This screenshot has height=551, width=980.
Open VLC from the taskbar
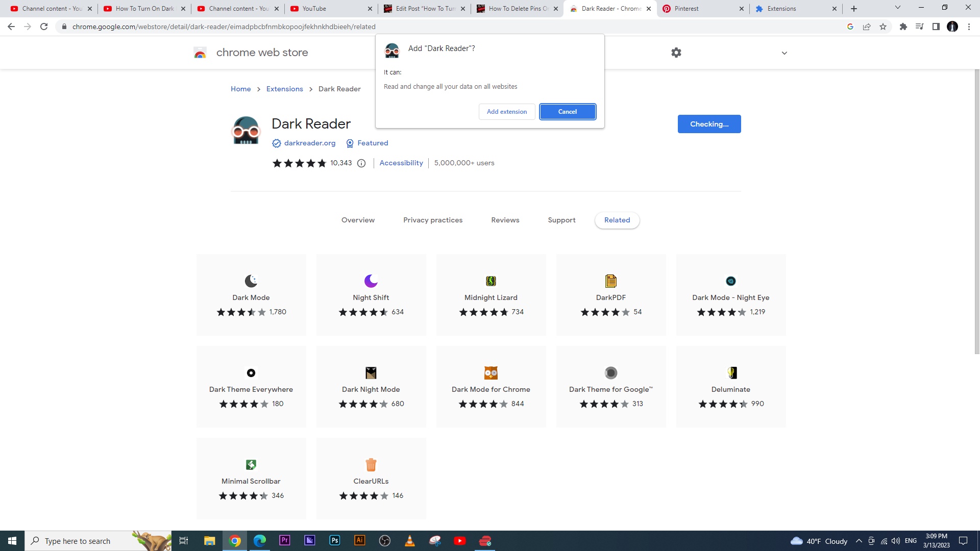(410, 541)
